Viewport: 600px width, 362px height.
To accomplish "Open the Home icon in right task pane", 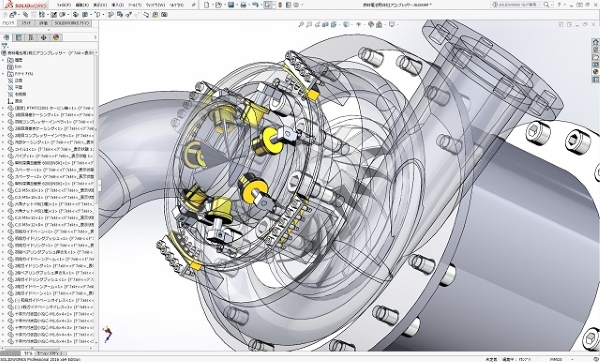I will click(x=595, y=42).
